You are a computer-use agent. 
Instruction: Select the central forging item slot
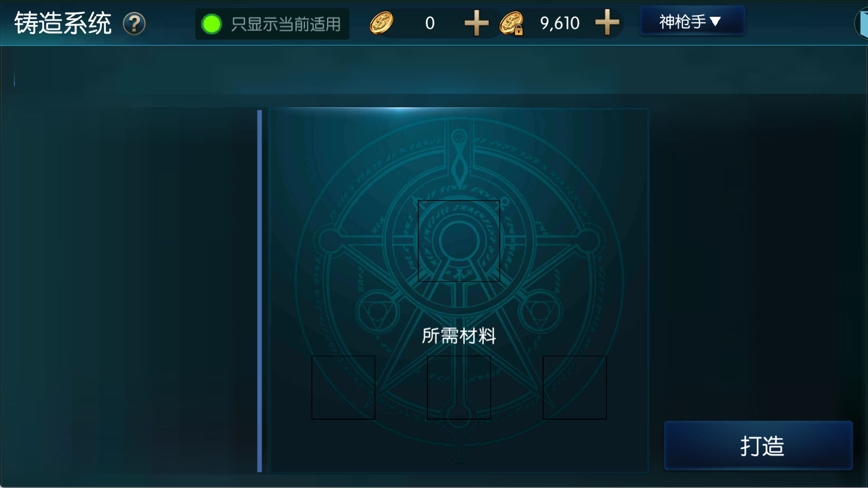459,241
